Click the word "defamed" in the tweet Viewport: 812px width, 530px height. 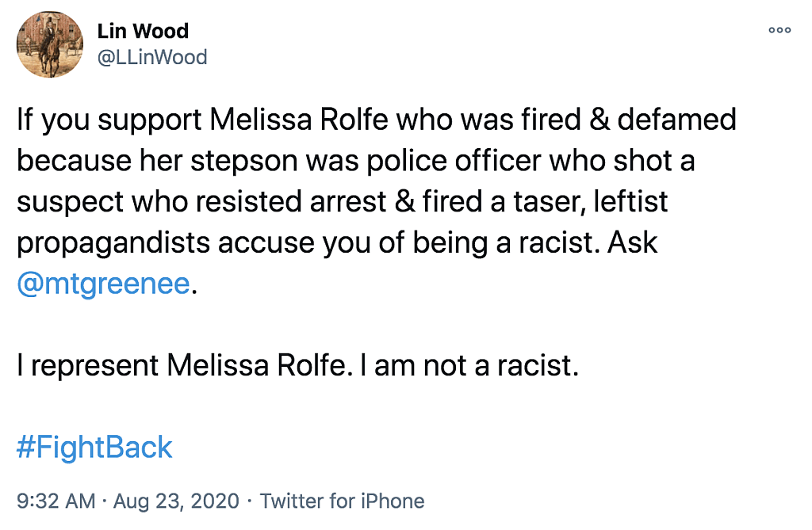677,120
